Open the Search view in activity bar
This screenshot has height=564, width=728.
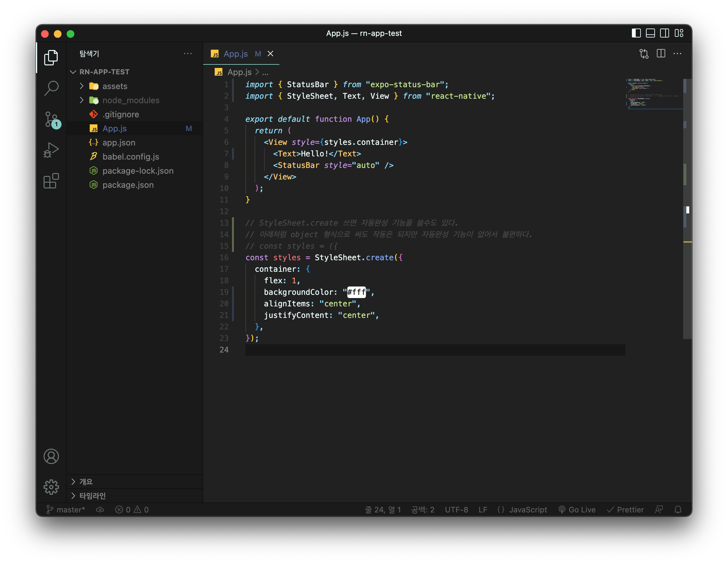click(x=51, y=88)
